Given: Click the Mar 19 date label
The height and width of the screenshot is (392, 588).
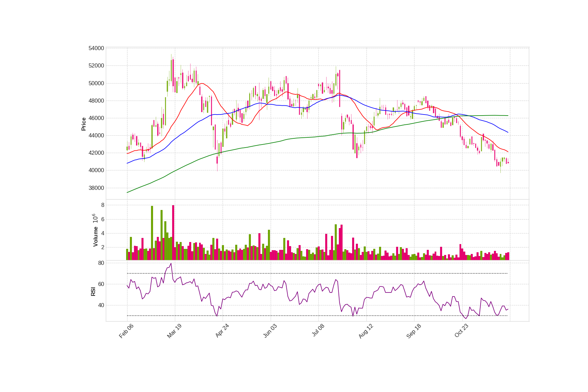Looking at the screenshot, I should (174, 331).
